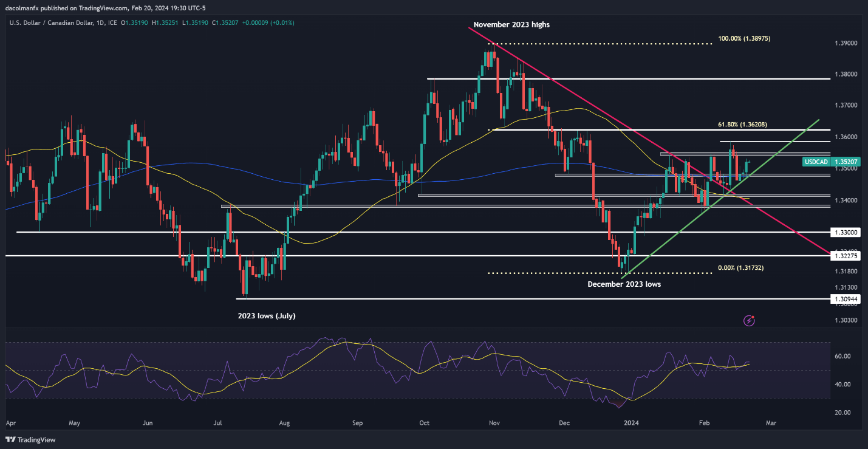Click the chart title U.S. Dollar / Canadian Dollar

coord(52,23)
